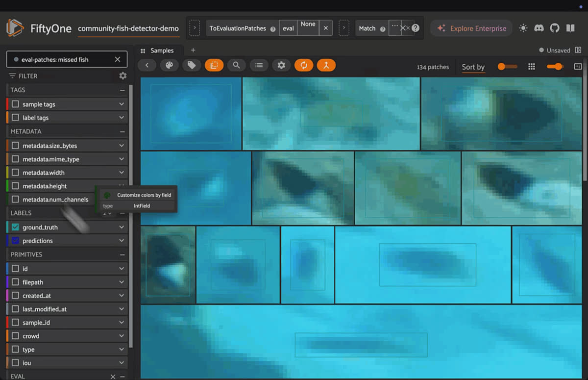Click the orange refresh icon
This screenshot has height=380, width=588.
pos(304,65)
